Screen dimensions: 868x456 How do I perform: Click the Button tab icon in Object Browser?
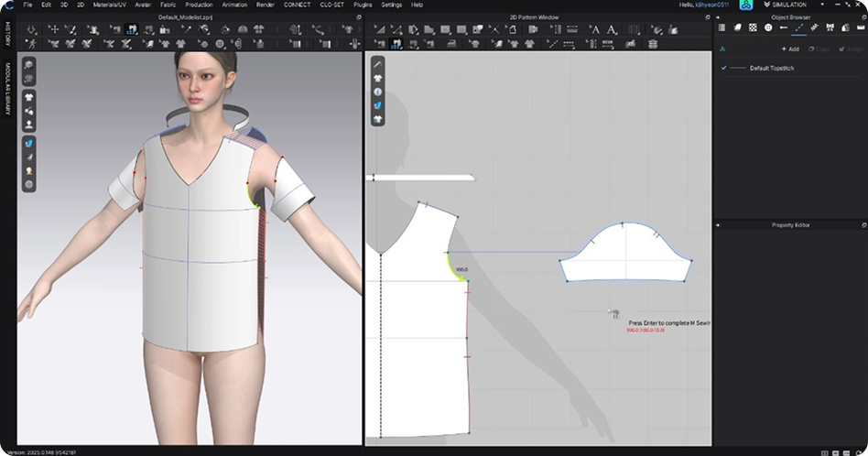768,28
